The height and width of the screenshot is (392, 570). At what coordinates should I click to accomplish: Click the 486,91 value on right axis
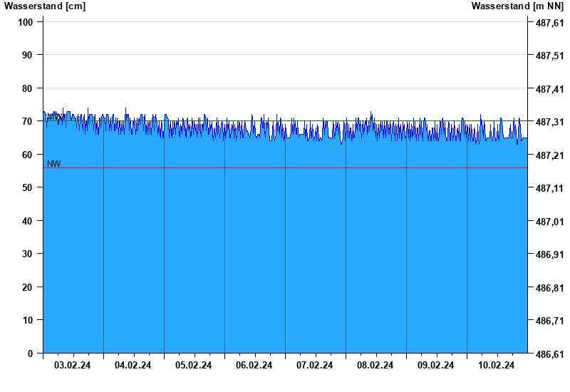pyautogui.click(x=549, y=255)
